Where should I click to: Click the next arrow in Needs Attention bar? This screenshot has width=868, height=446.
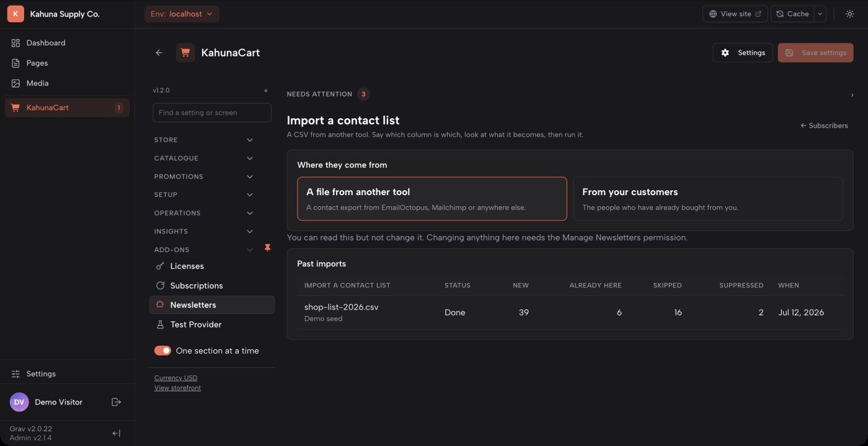pyautogui.click(x=852, y=95)
